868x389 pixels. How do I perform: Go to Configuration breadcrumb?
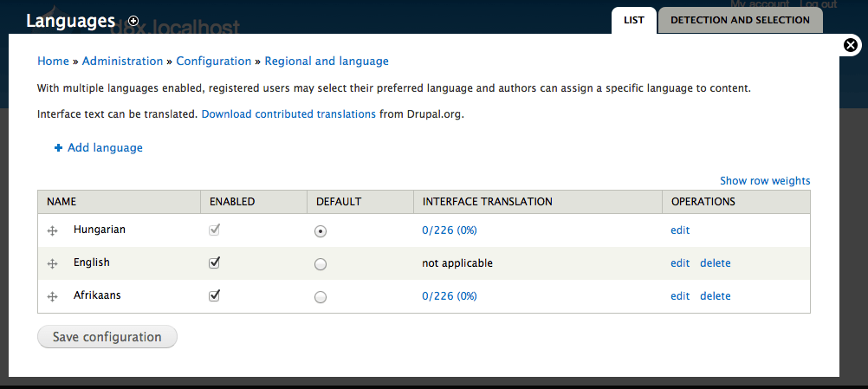[x=213, y=62]
